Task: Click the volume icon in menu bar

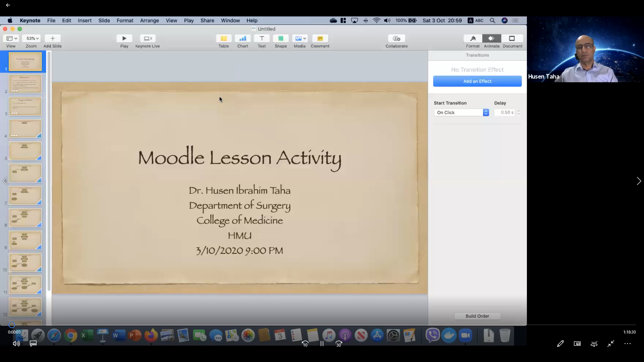Action: pyautogui.click(x=387, y=20)
